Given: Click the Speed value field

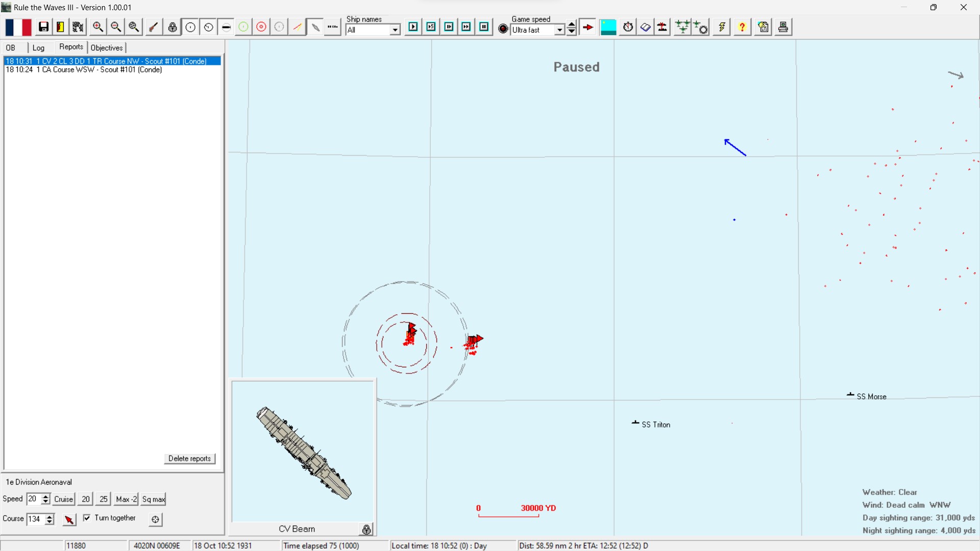Looking at the screenshot, I should [x=34, y=499].
